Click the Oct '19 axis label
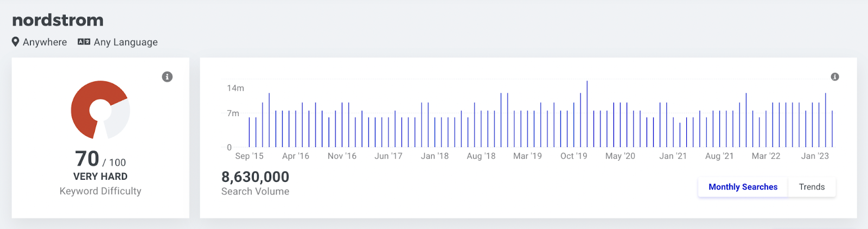The width and height of the screenshot is (868, 229). click(573, 156)
